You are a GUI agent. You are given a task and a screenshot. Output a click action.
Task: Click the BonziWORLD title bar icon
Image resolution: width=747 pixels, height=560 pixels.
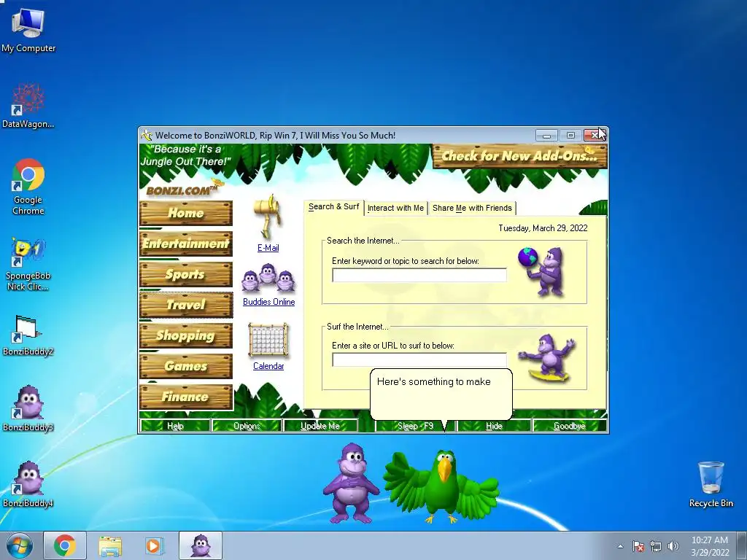(x=146, y=135)
